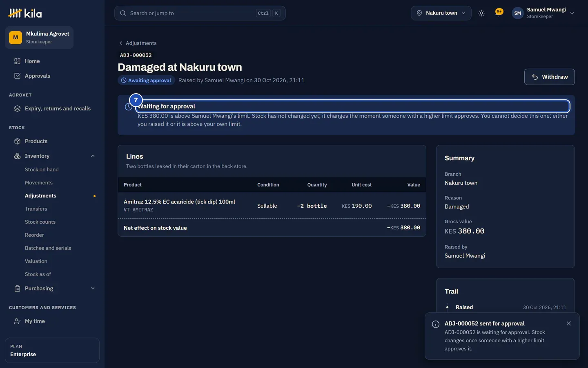Open Stock counts
588x368 pixels.
click(40, 222)
